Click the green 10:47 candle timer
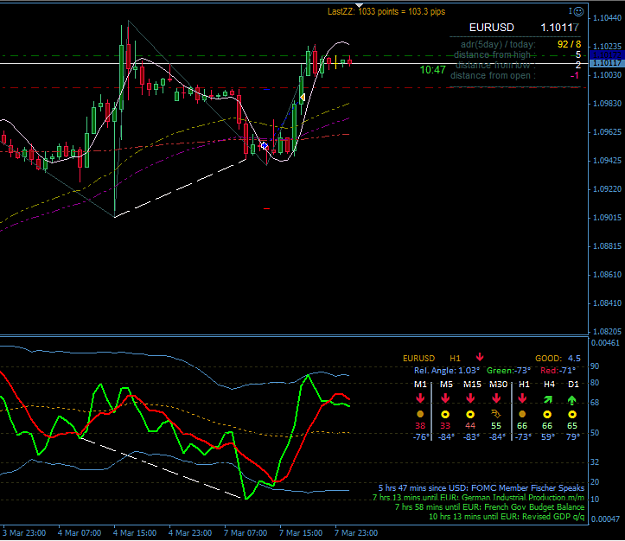 tap(432, 70)
